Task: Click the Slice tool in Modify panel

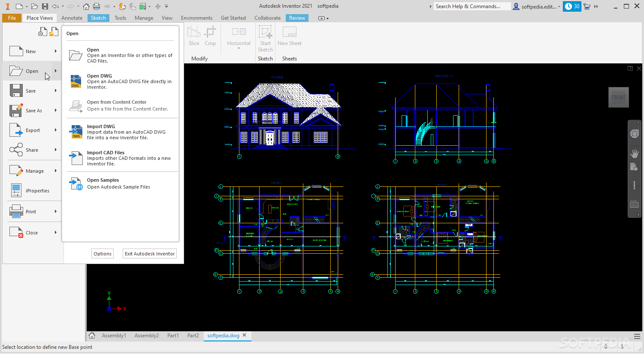Action: tap(194, 36)
